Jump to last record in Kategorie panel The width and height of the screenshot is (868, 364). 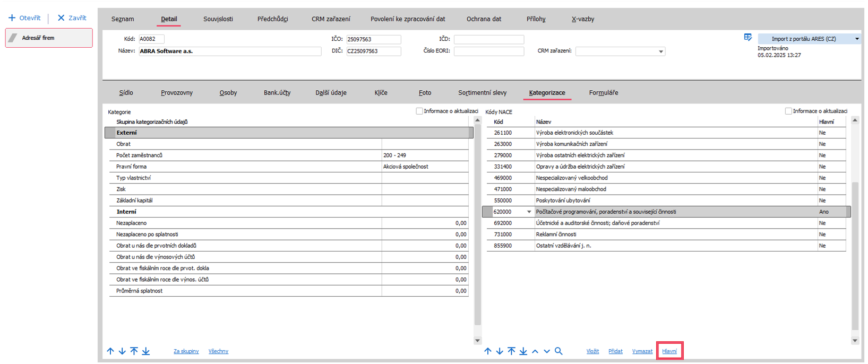[x=146, y=351]
